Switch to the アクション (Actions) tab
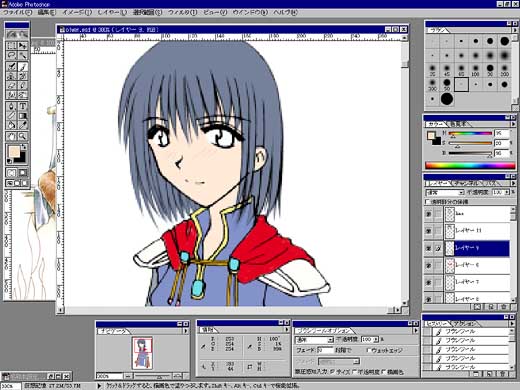Viewport: 520px width, 390px height. (x=464, y=324)
